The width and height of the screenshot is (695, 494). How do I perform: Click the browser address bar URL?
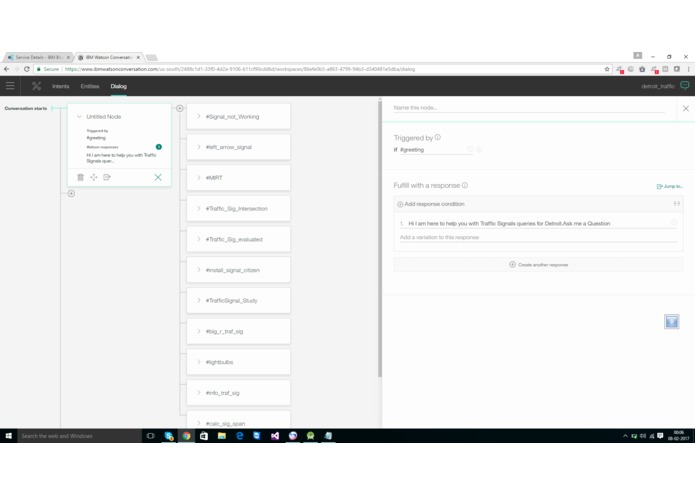click(240, 69)
